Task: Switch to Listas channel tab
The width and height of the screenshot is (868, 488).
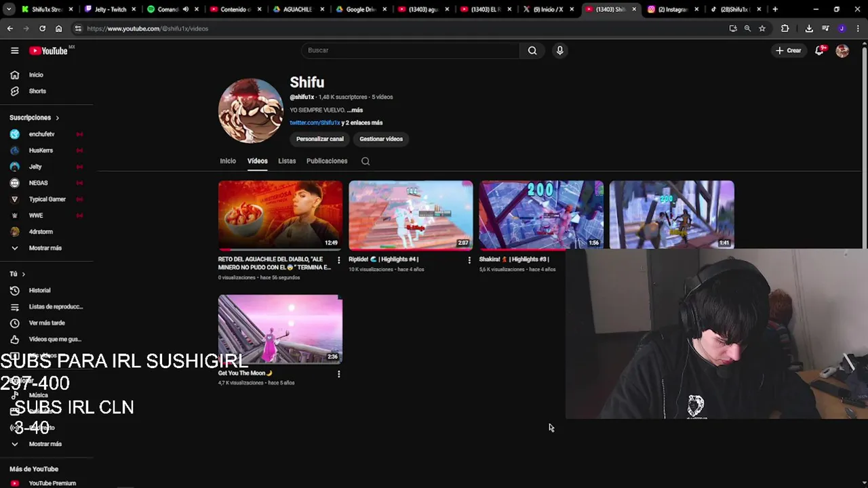Action: [x=287, y=161]
